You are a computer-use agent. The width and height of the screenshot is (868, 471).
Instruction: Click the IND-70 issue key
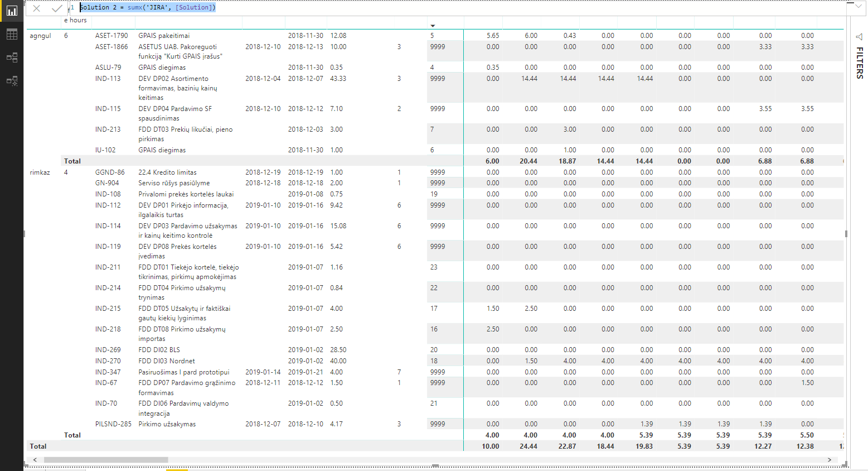click(106, 403)
